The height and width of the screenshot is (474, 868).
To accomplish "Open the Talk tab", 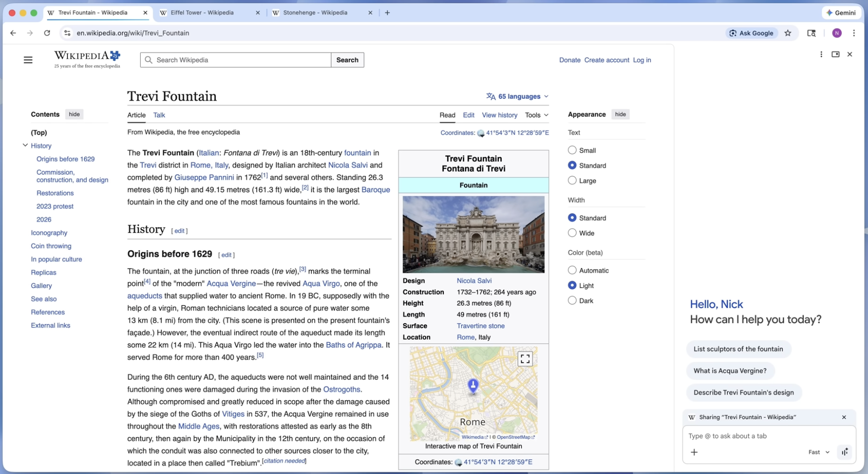I will click(x=159, y=115).
